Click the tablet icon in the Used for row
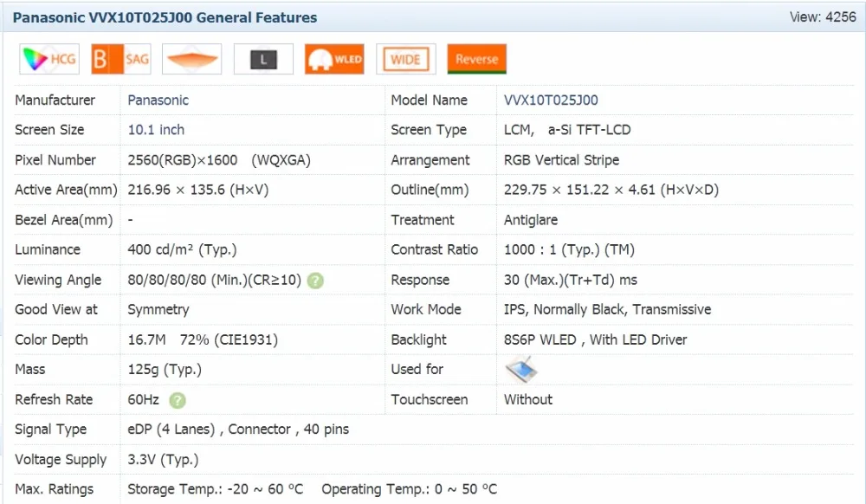The image size is (866, 504). (x=520, y=369)
